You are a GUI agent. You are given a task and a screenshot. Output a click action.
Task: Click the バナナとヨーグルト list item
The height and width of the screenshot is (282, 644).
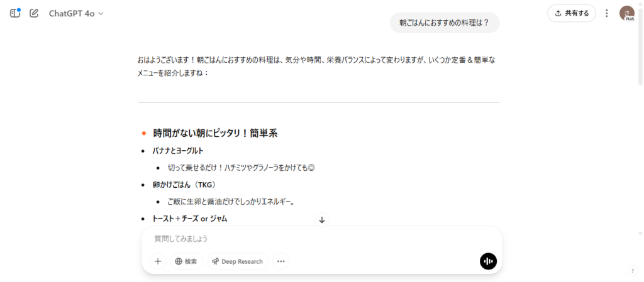tap(178, 151)
